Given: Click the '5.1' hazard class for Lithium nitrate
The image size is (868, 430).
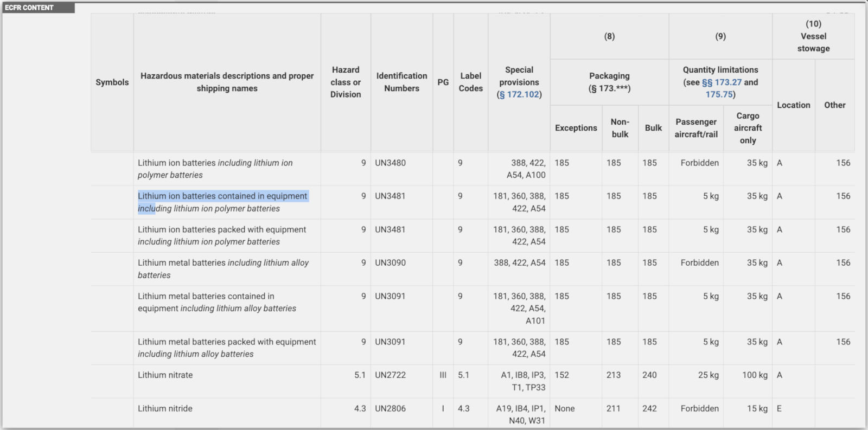Looking at the screenshot, I should coord(360,375).
